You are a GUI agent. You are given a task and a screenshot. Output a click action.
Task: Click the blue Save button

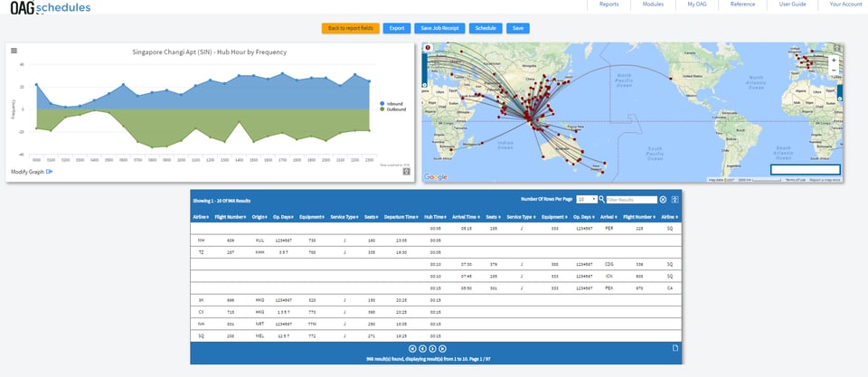click(517, 28)
